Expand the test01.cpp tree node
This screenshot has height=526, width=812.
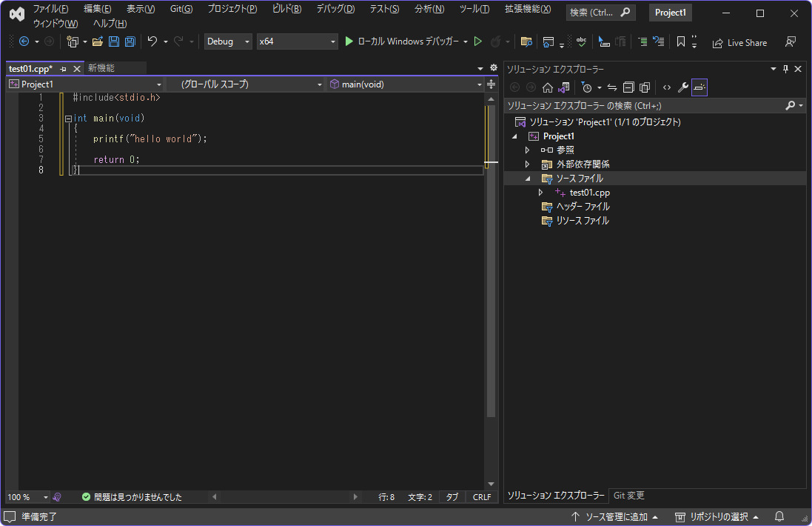540,192
